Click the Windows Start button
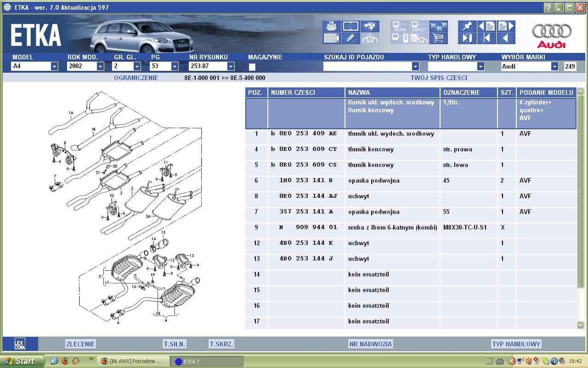This screenshot has width=588, height=368. tap(22, 361)
